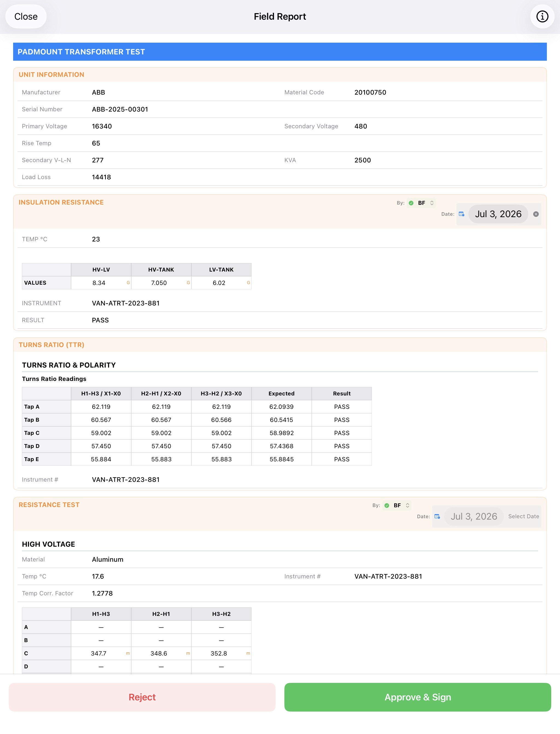The width and height of the screenshot is (560, 734).
Task: Click Select Date in Resistance Test
Action: [523, 516]
